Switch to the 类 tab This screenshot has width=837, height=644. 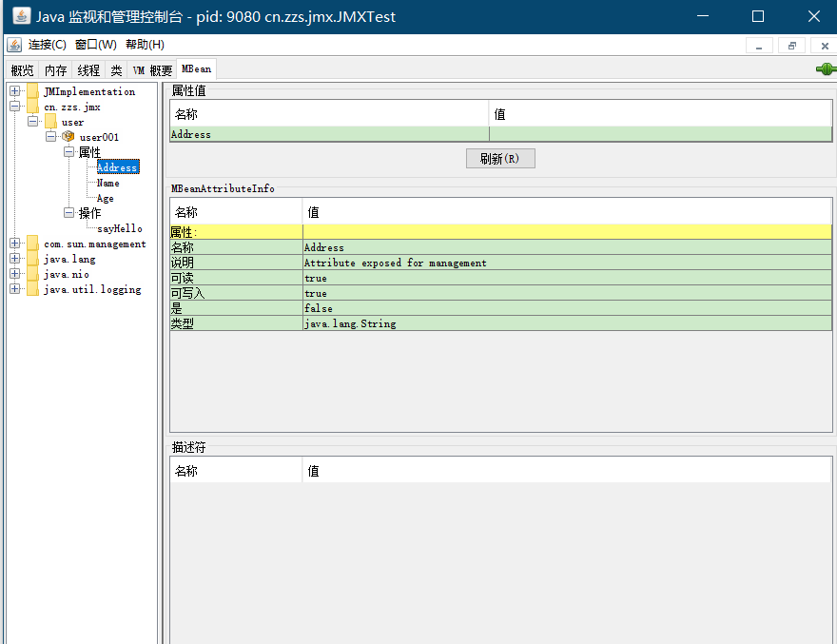[x=116, y=70]
